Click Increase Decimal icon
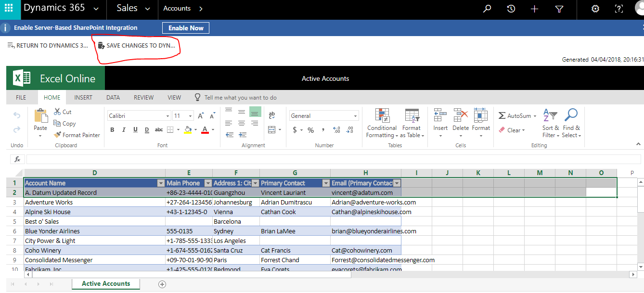Screen dimensions: 644x293 point(337,130)
